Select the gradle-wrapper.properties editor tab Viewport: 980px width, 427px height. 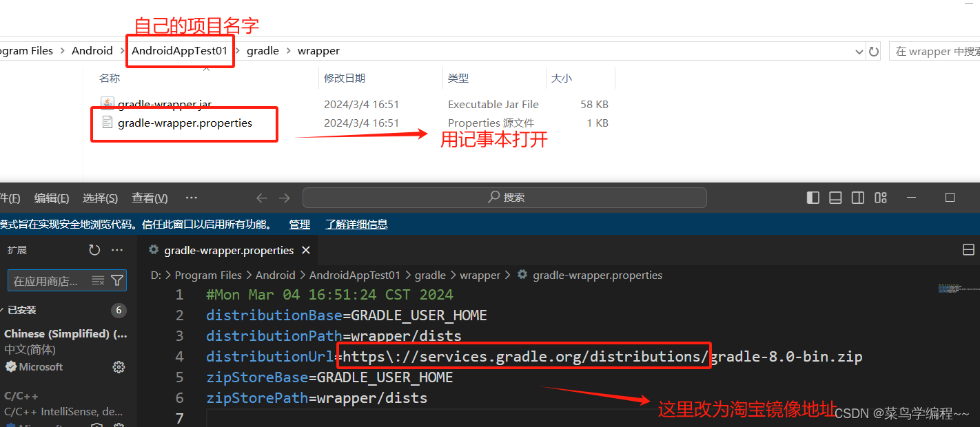click(227, 250)
